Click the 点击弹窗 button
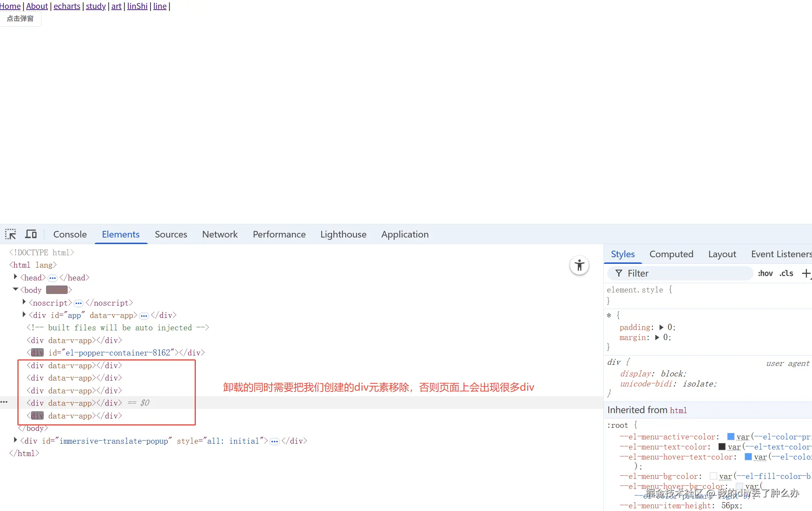Screen dimensions: 812x511 [20, 19]
